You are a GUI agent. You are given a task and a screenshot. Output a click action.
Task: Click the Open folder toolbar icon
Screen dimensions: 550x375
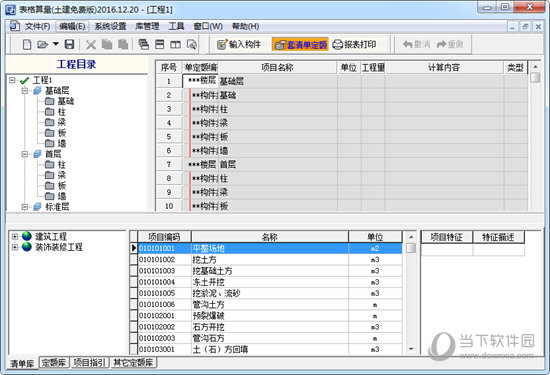[43, 45]
